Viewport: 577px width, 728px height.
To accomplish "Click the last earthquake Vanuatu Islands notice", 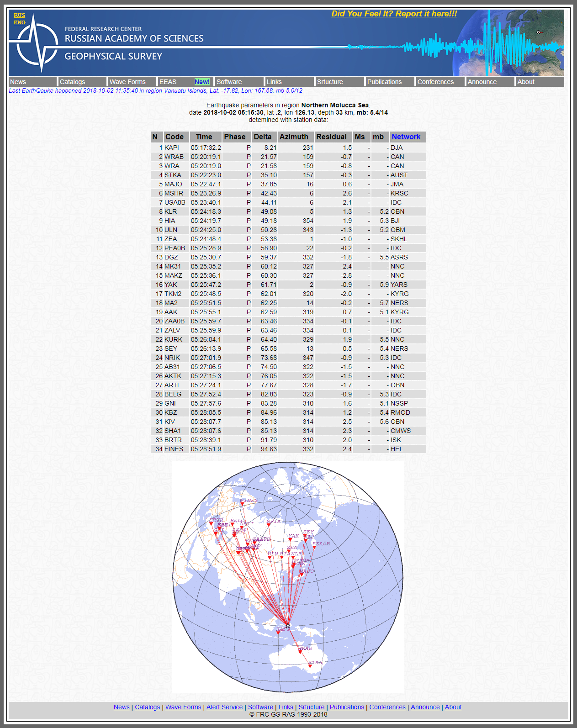I will pos(155,90).
